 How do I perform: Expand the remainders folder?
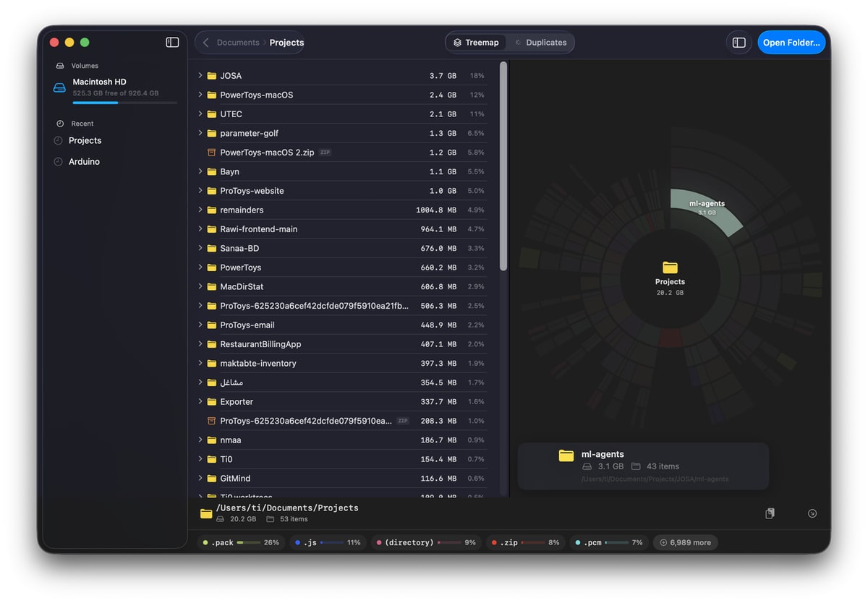pos(200,210)
